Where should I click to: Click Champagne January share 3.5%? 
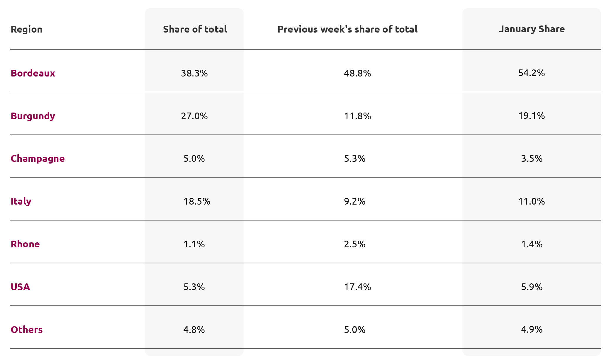point(532,159)
